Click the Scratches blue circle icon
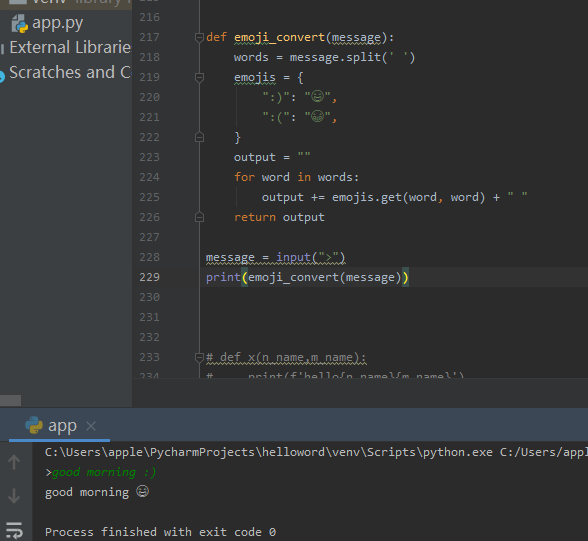 pyautogui.click(x=2, y=76)
